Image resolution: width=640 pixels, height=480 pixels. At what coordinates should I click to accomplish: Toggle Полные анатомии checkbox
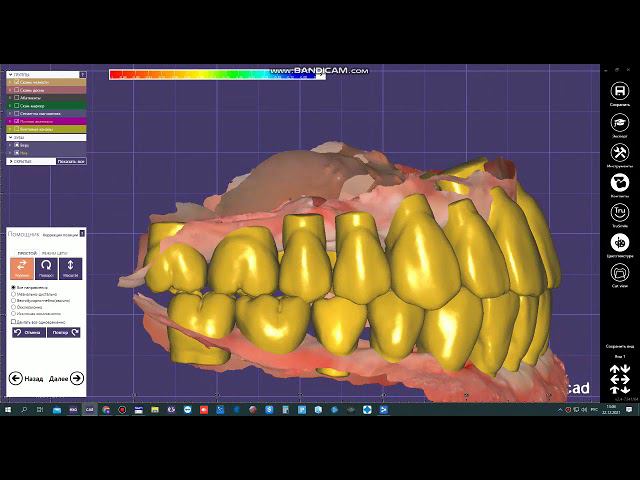tap(17, 121)
